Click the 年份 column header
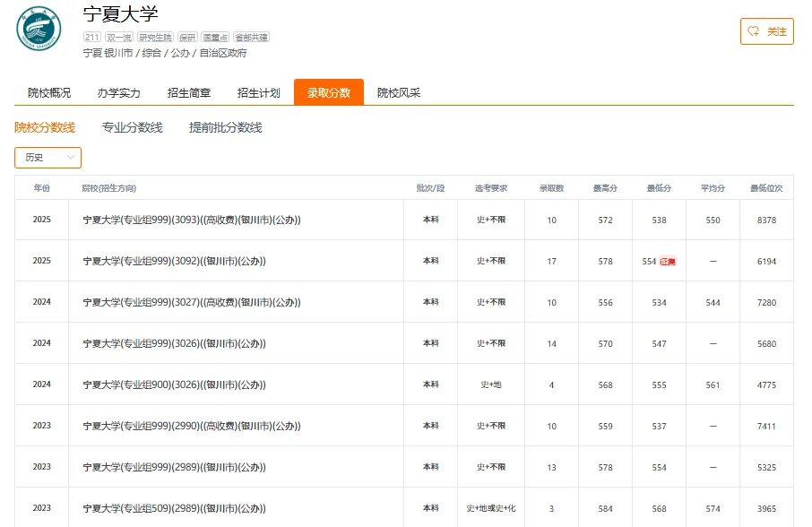Image resolution: width=812 pixels, height=527 pixels. pos(42,188)
